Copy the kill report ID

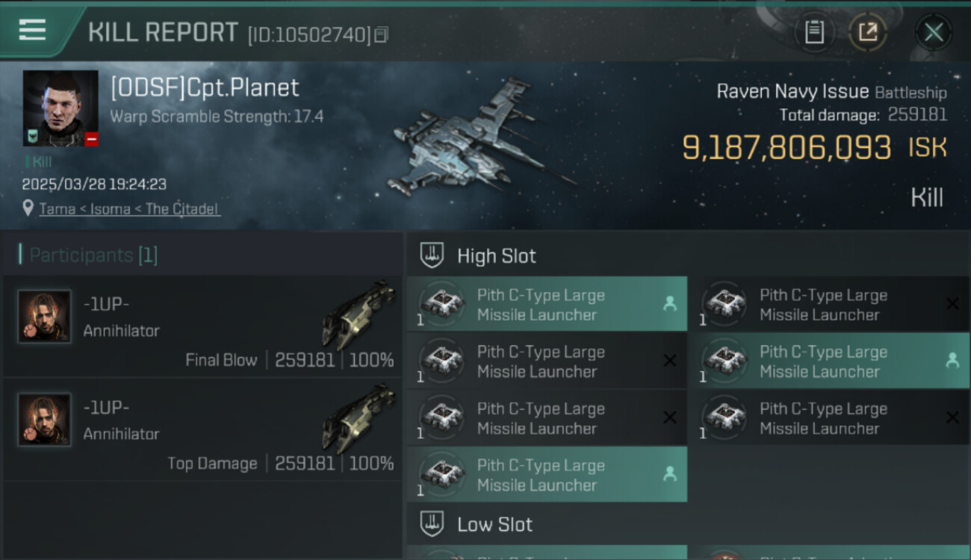382,34
